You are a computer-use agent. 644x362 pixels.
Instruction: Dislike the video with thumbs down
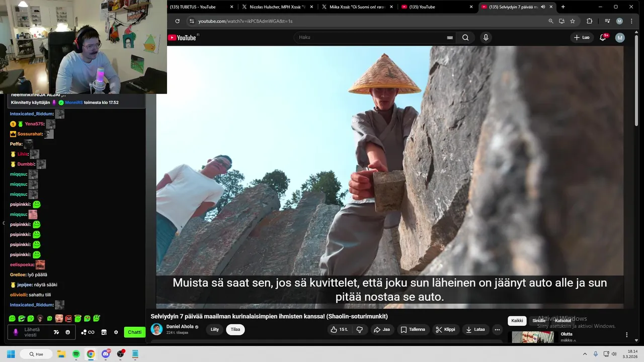(x=359, y=330)
